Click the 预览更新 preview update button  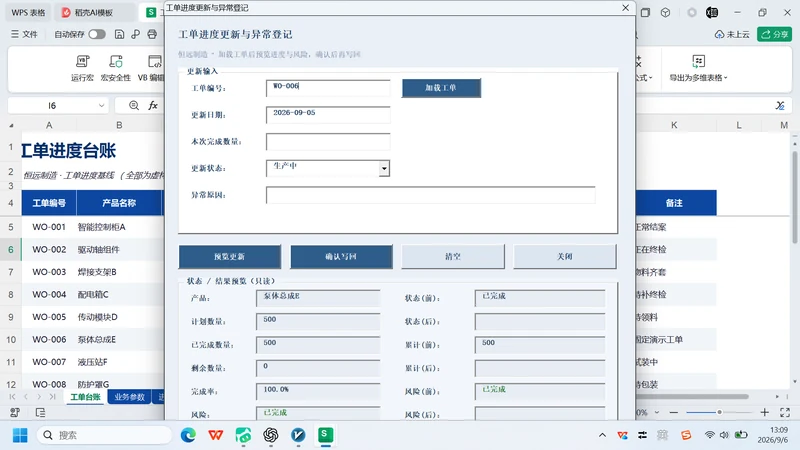[230, 257]
